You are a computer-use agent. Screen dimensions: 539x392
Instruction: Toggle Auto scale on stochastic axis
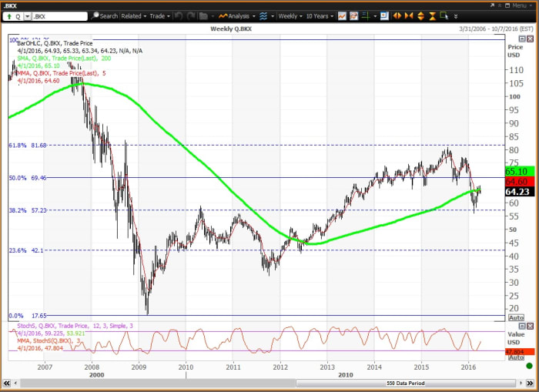(517, 357)
